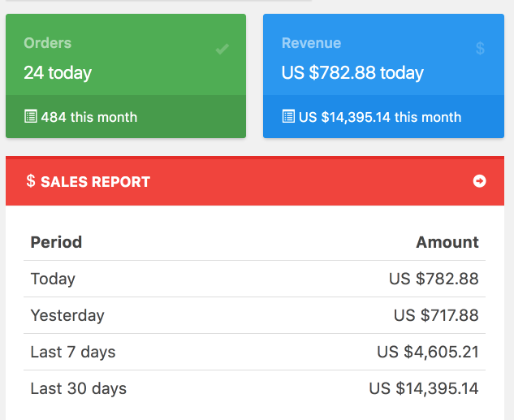514x420 pixels.
Task: Click the dollar icon in Sales Report header
Action: [31, 181]
